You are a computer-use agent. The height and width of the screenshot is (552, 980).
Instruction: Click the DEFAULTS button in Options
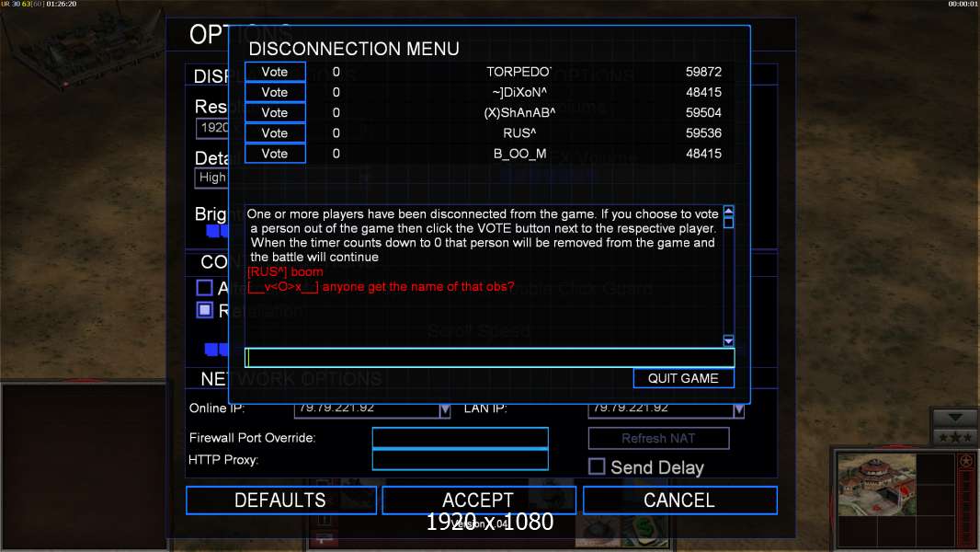coord(280,500)
